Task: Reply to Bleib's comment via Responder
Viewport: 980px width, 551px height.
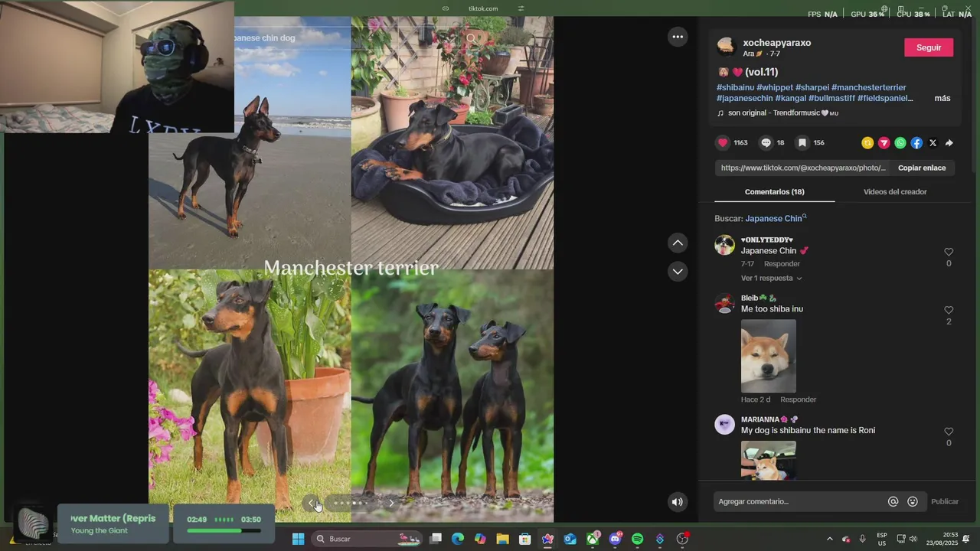Action: 798,399
